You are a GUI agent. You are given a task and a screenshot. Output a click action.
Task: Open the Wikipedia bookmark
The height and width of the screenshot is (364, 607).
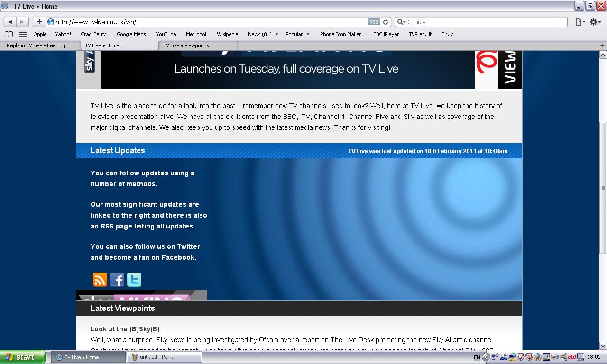tap(228, 34)
